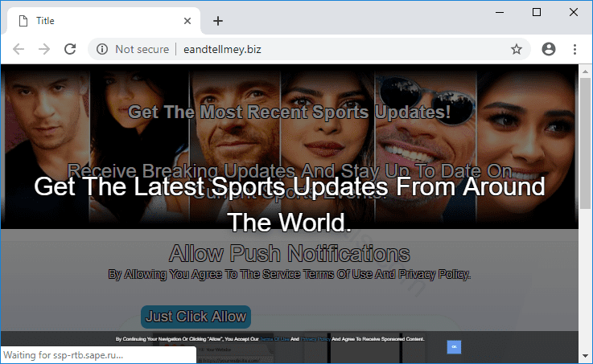Click the scrollbar down arrow
The image size is (593, 364).
pos(585,354)
